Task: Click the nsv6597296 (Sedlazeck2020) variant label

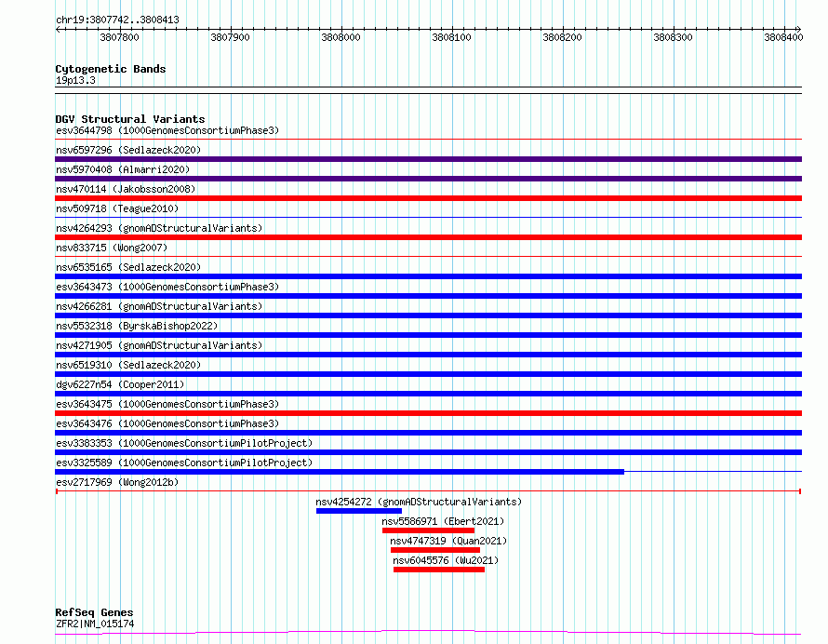Action: pyautogui.click(x=128, y=150)
